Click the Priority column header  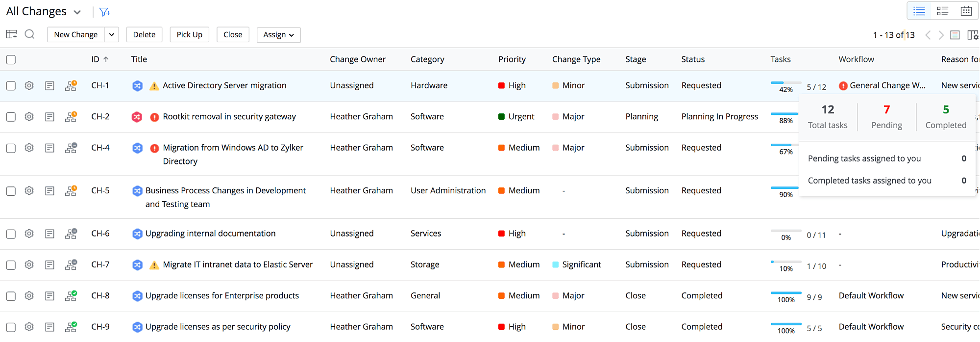tap(512, 59)
